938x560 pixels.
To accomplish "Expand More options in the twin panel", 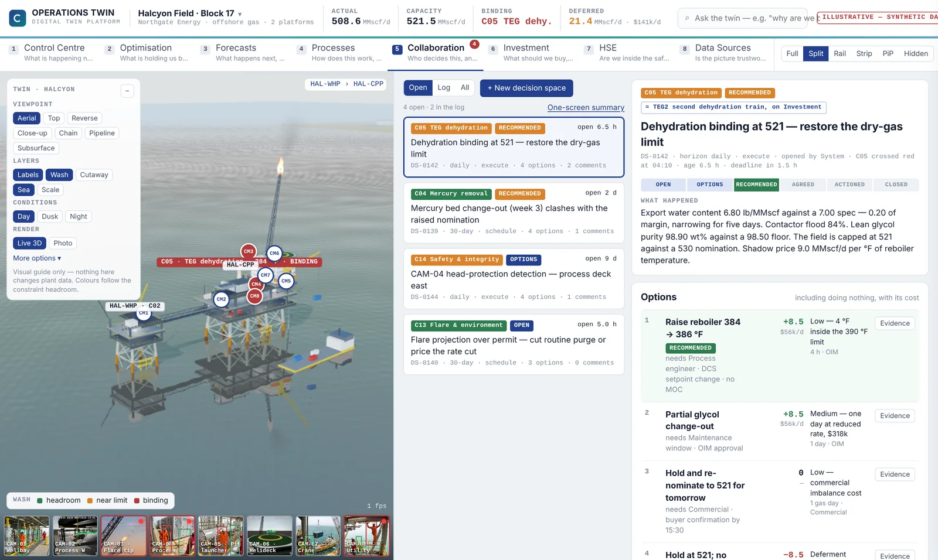I will 37,258.
